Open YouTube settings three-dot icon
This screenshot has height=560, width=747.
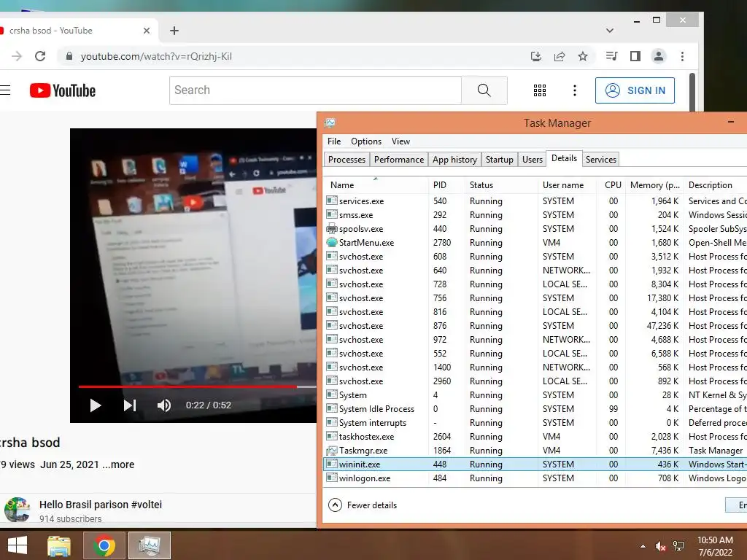coord(575,90)
